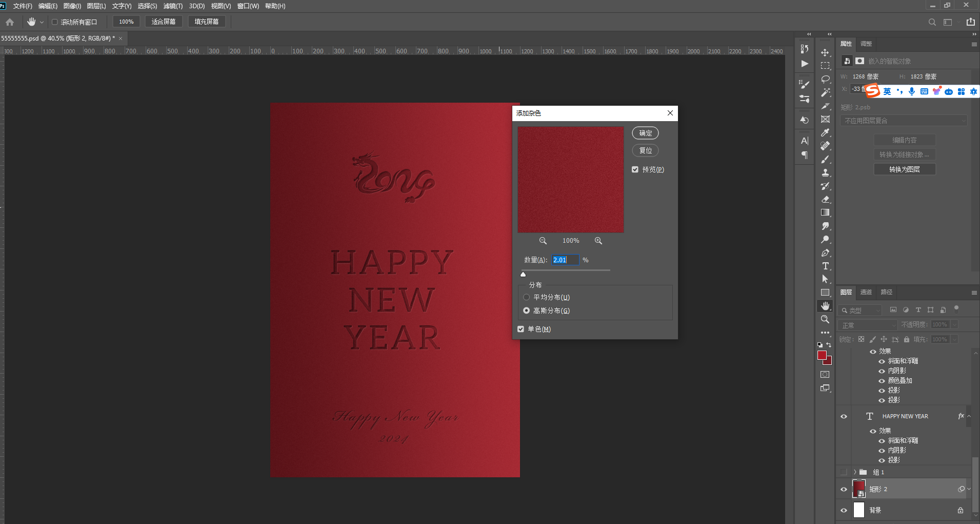Image resolution: width=980 pixels, height=524 pixels.
Task: Zoom in the noise preview
Action: click(598, 241)
